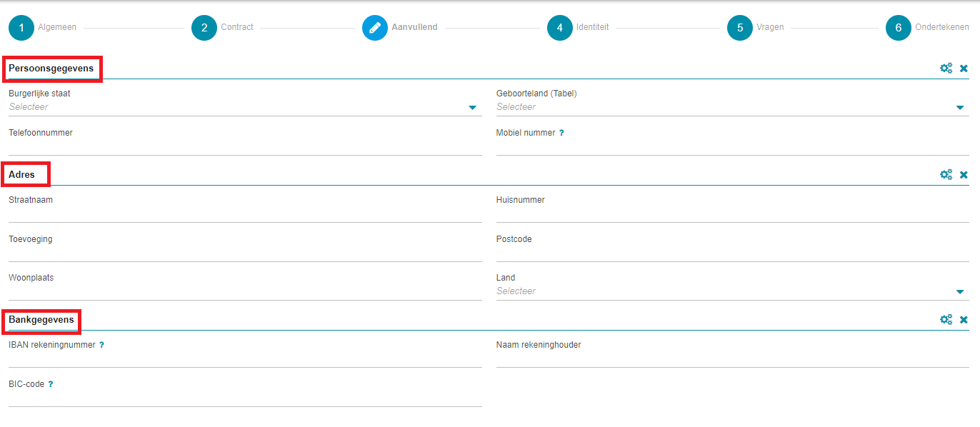Open the Land dropdown list

(x=733, y=291)
